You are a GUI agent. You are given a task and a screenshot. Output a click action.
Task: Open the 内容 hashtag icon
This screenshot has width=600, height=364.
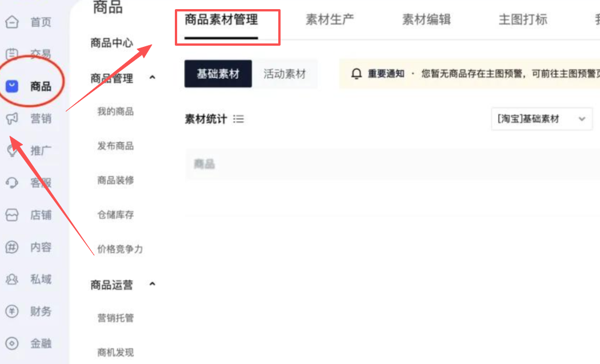coord(12,247)
